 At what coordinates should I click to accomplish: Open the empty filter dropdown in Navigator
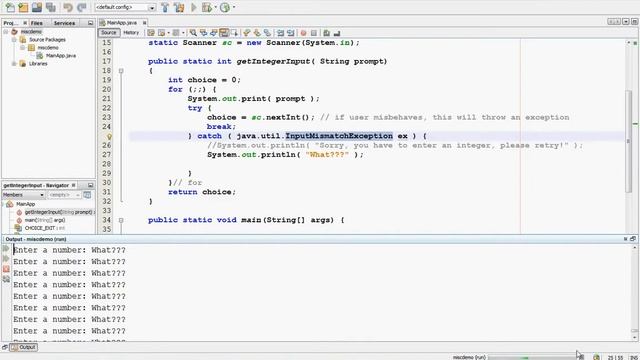point(64,195)
